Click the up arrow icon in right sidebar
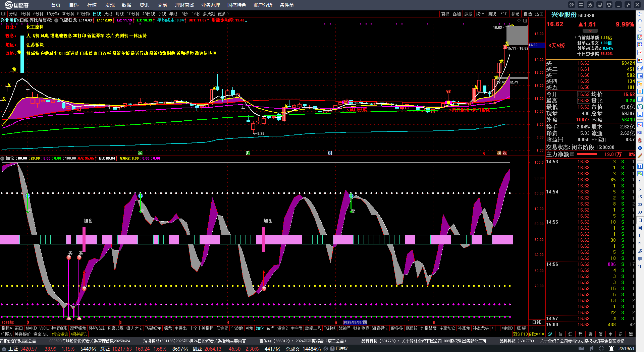This screenshot has height=352, width=644. point(640,22)
